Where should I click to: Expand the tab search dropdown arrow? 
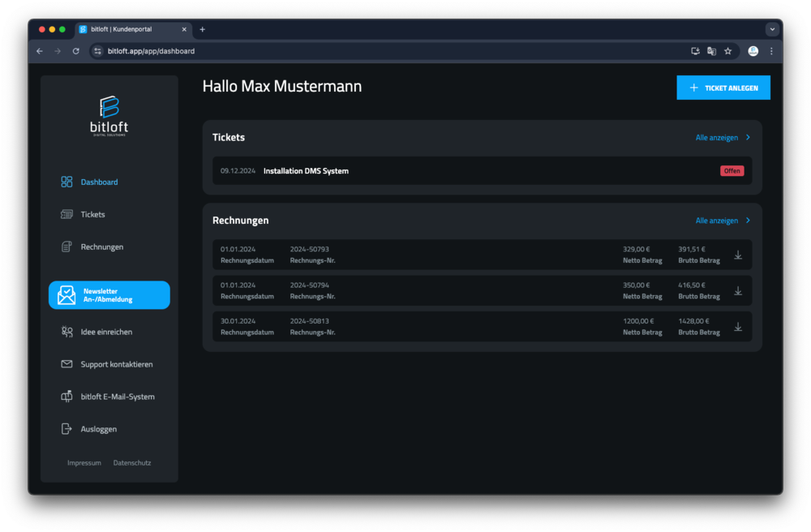point(772,29)
